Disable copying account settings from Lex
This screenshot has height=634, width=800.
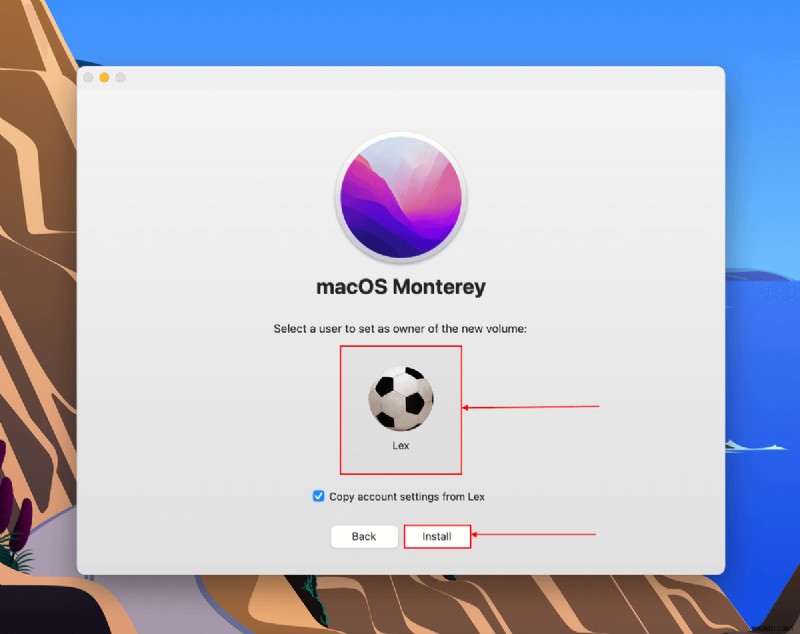[x=318, y=495]
